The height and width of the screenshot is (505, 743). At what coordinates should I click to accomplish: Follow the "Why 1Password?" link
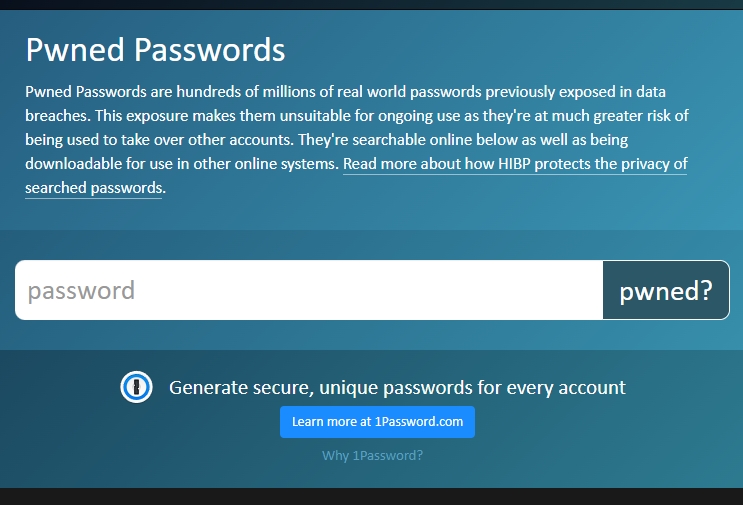[x=372, y=455]
